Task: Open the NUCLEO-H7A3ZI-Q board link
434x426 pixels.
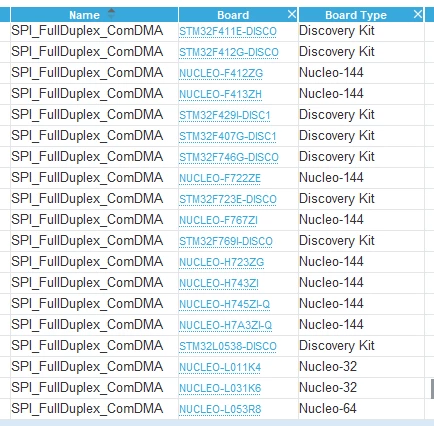Action: click(225, 325)
